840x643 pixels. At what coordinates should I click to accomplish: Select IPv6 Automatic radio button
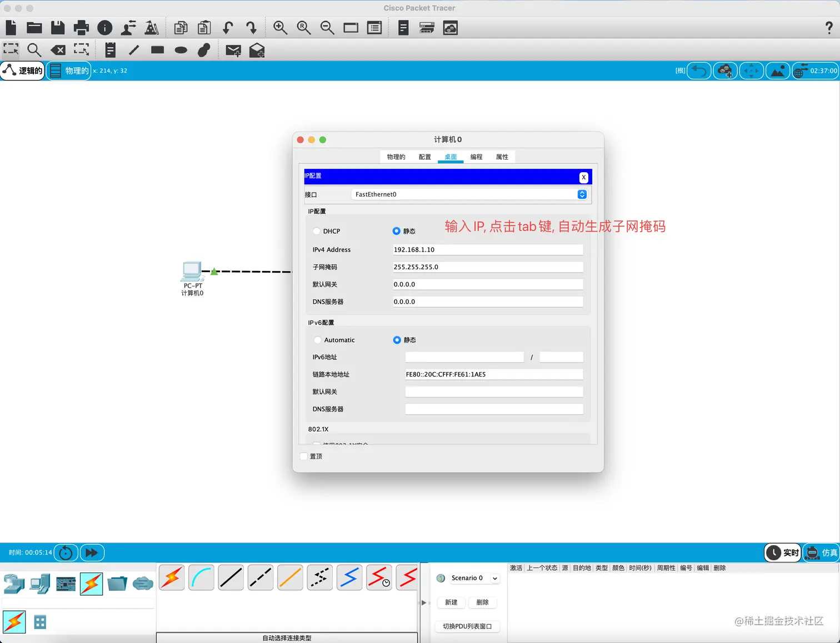coord(317,340)
